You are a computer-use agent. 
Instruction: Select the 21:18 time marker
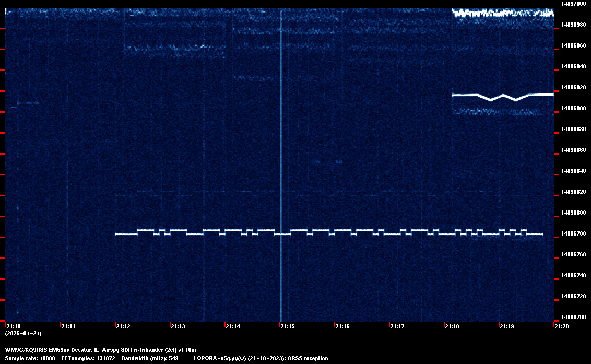click(452, 326)
